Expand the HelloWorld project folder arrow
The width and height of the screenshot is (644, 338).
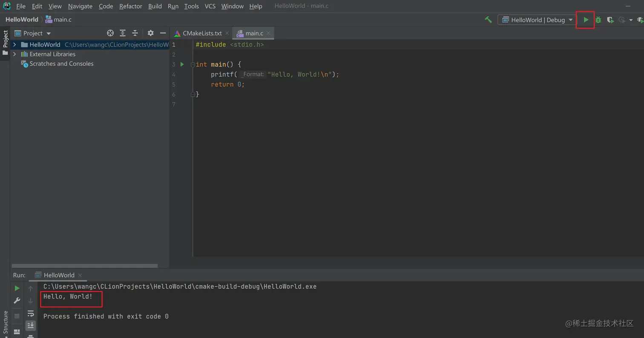pyautogui.click(x=15, y=45)
